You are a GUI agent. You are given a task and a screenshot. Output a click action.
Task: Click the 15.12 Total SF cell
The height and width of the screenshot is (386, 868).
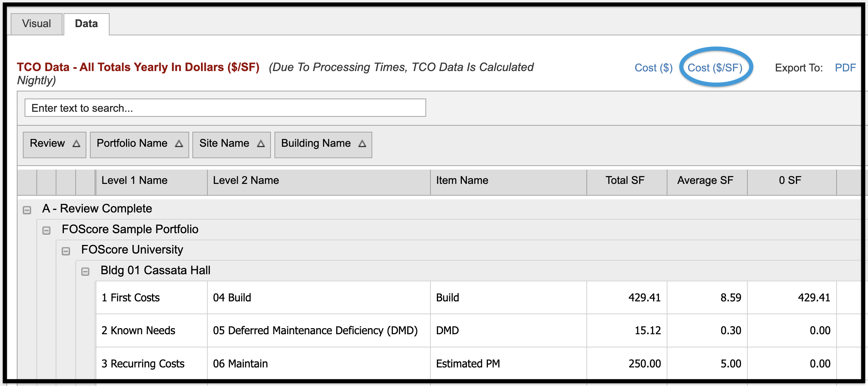(x=627, y=331)
